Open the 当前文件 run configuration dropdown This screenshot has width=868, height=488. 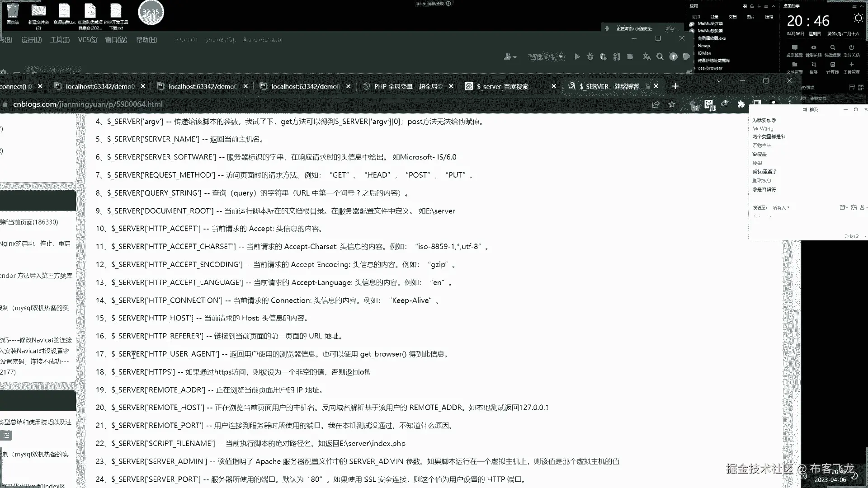546,57
